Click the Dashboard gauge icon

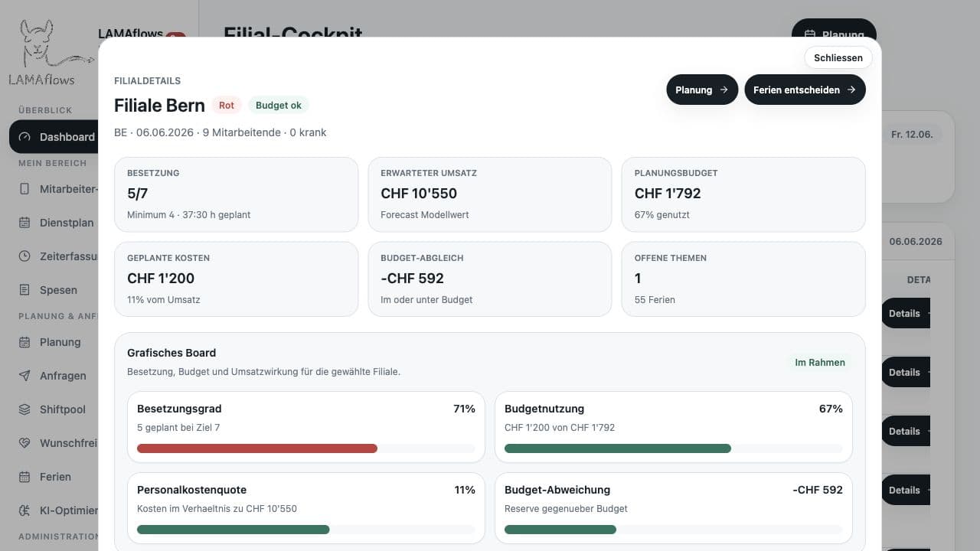pyautogui.click(x=24, y=137)
